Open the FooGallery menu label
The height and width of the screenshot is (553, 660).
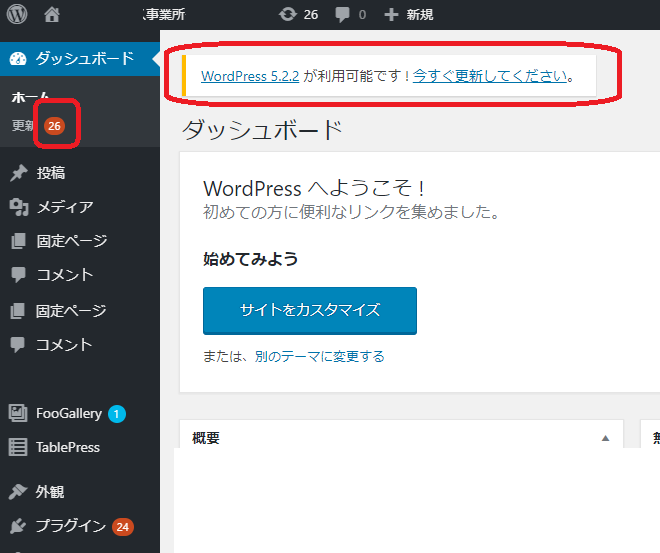[x=69, y=414]
